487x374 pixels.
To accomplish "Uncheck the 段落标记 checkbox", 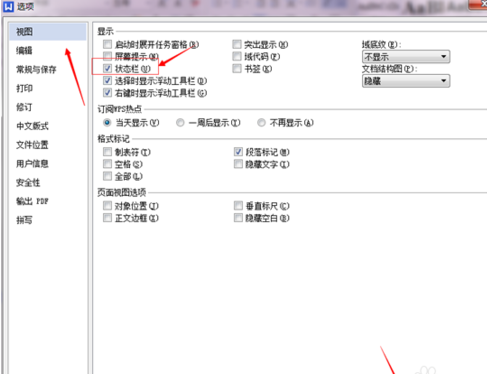I will [238, 152].
